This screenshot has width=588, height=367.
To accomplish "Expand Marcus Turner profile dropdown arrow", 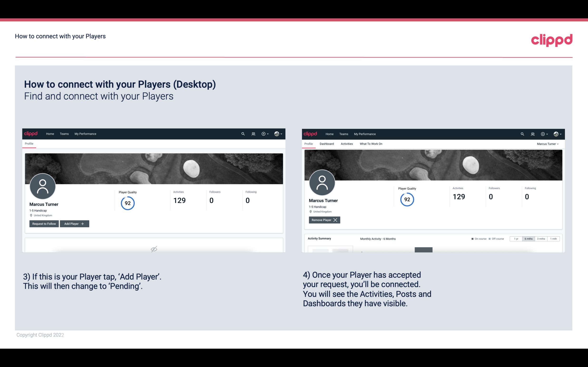I will (559, 144).
